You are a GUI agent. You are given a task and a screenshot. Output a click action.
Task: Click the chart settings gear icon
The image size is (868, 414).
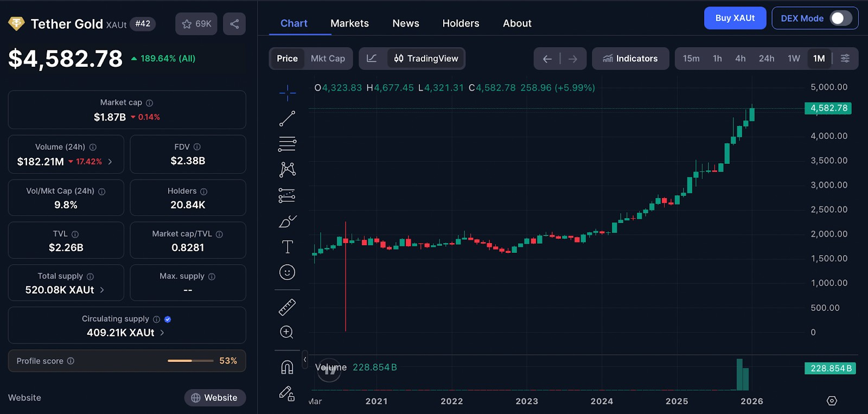tap(832, 401)
